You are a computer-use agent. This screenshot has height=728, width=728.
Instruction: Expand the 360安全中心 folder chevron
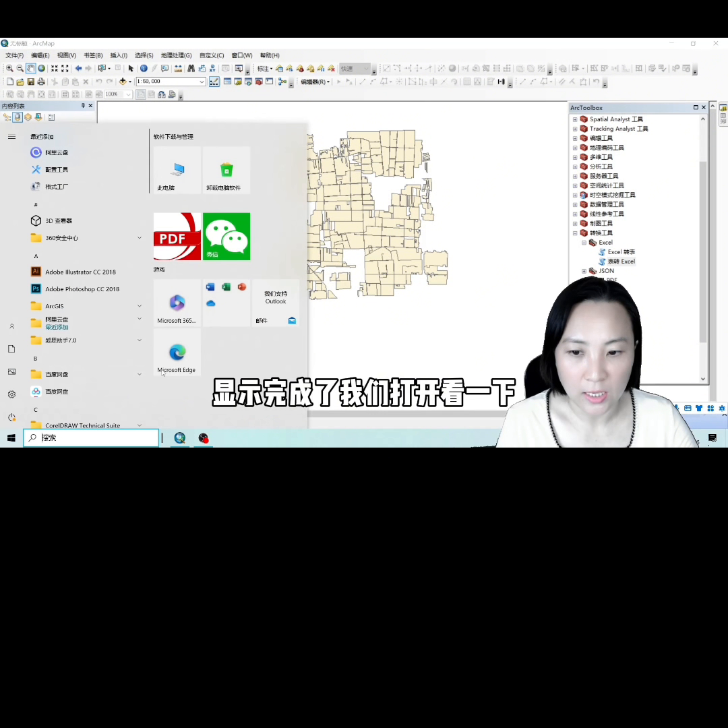[x=140, y=238]
